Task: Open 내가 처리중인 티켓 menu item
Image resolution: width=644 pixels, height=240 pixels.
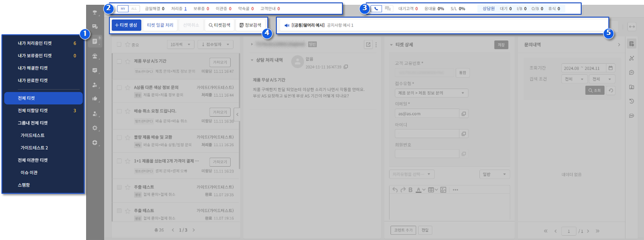Action: [x=35, y=43]
